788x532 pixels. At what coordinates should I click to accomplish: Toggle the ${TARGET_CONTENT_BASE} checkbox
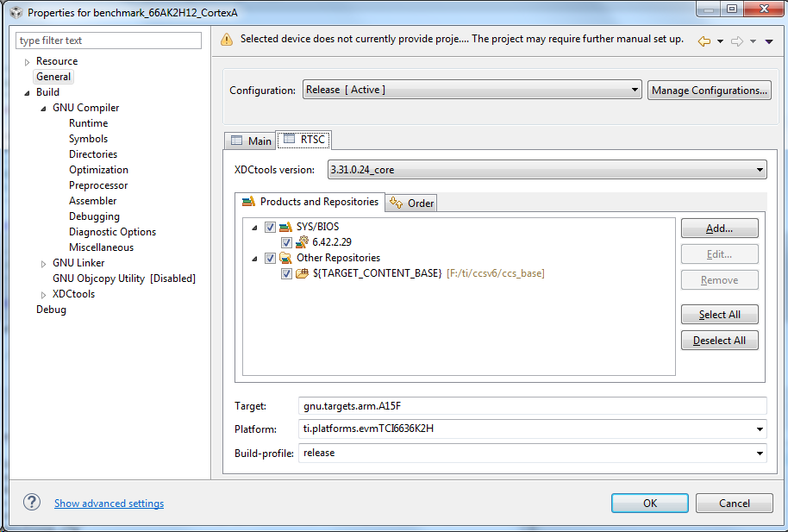pyautogui.click(x=286, y=273)
